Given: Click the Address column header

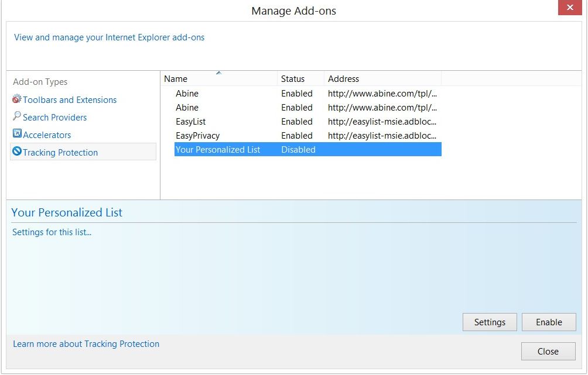Looking at the screenshot, I should (x=344, y=79).
